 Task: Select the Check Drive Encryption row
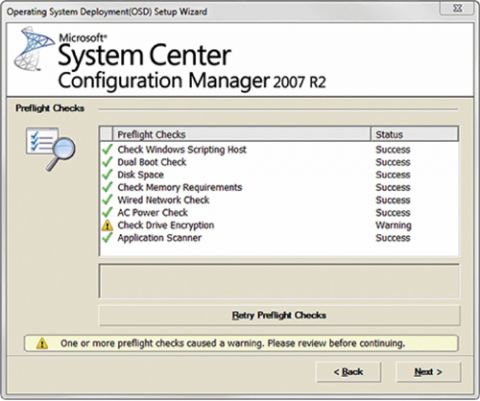click(x=279, y=225)
